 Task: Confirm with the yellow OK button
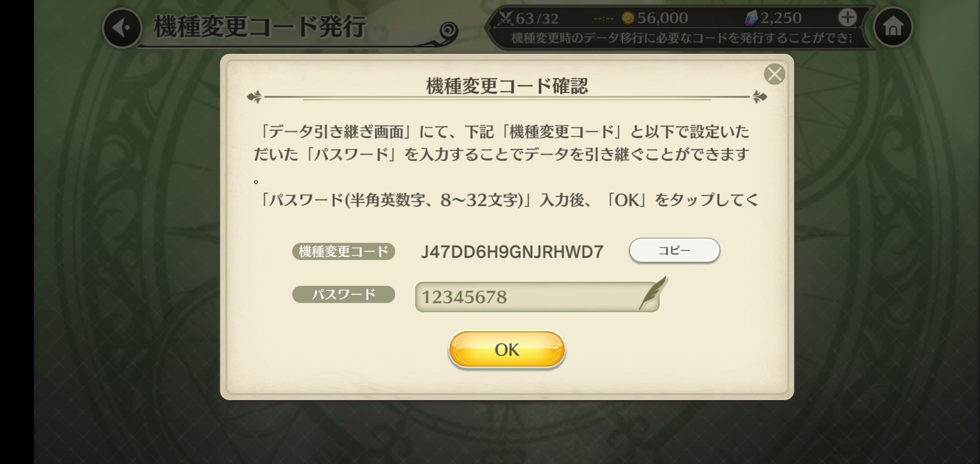(x=507, y=349)
